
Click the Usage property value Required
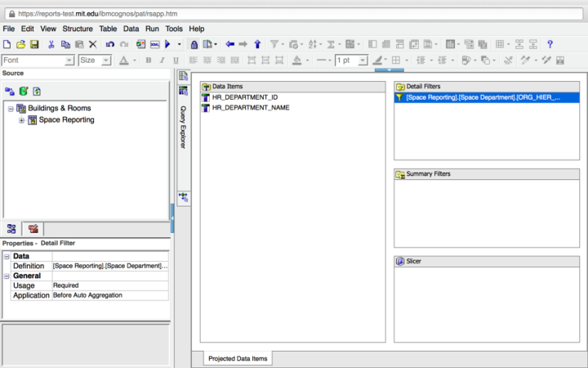point(109,285)
